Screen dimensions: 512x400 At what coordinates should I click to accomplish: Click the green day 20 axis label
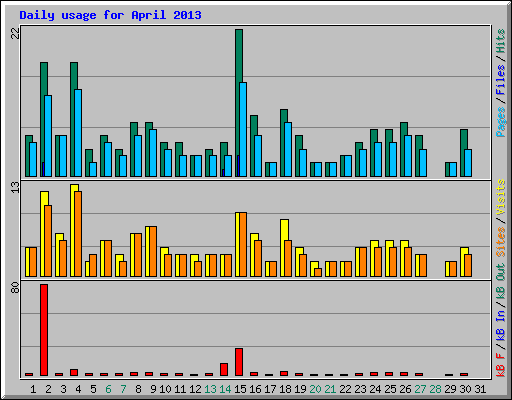coord(315,389)
